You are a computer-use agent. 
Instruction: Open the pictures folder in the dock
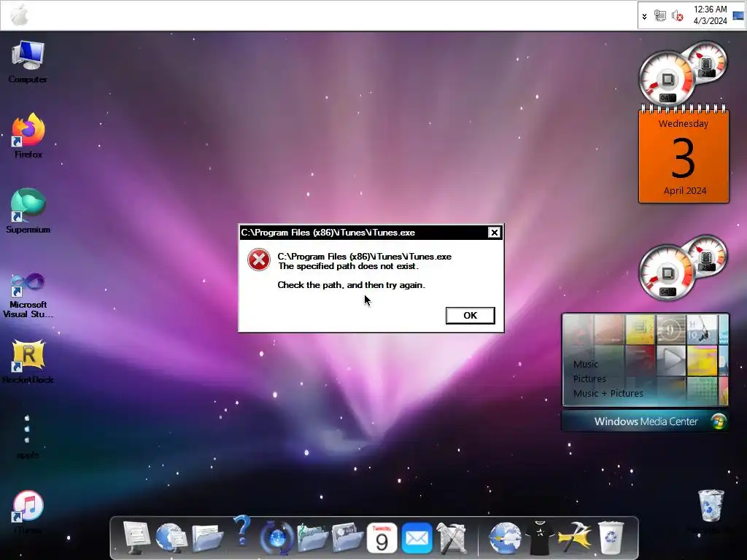coord(347,538)
